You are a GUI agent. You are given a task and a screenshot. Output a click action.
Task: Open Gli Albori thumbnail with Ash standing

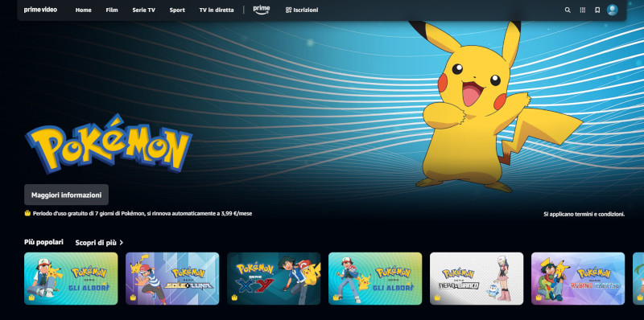pyautogui.click(x=375, y=278)
